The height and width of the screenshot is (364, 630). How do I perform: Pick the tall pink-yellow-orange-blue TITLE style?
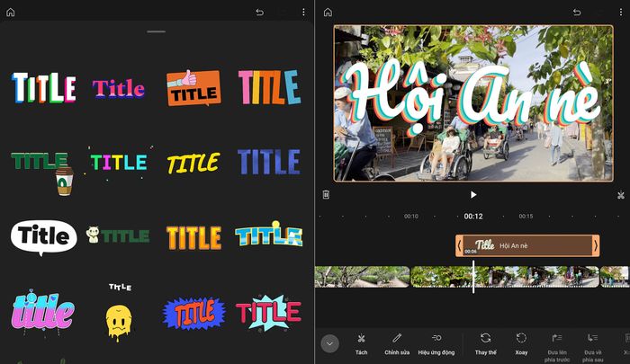[x=269, y=87]
